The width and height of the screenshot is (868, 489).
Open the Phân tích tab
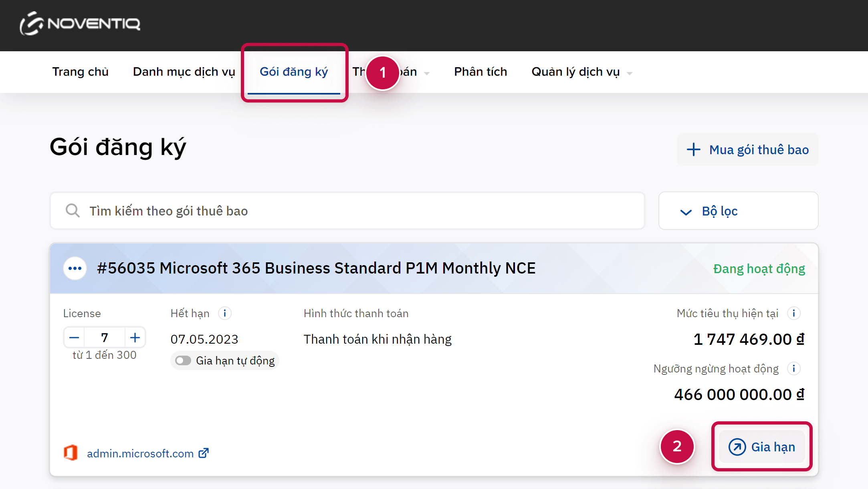[x=480, y=72]
